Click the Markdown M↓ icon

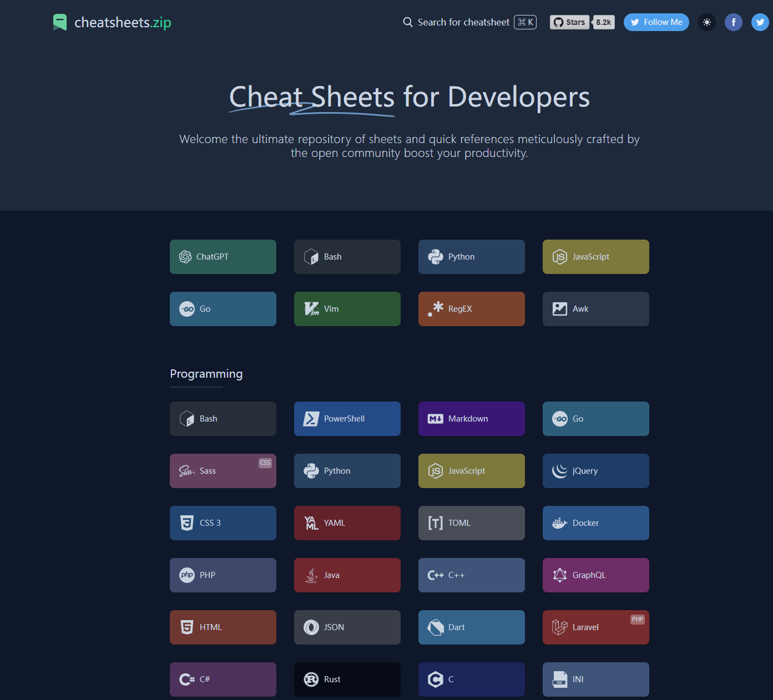[x=435, y=419]
